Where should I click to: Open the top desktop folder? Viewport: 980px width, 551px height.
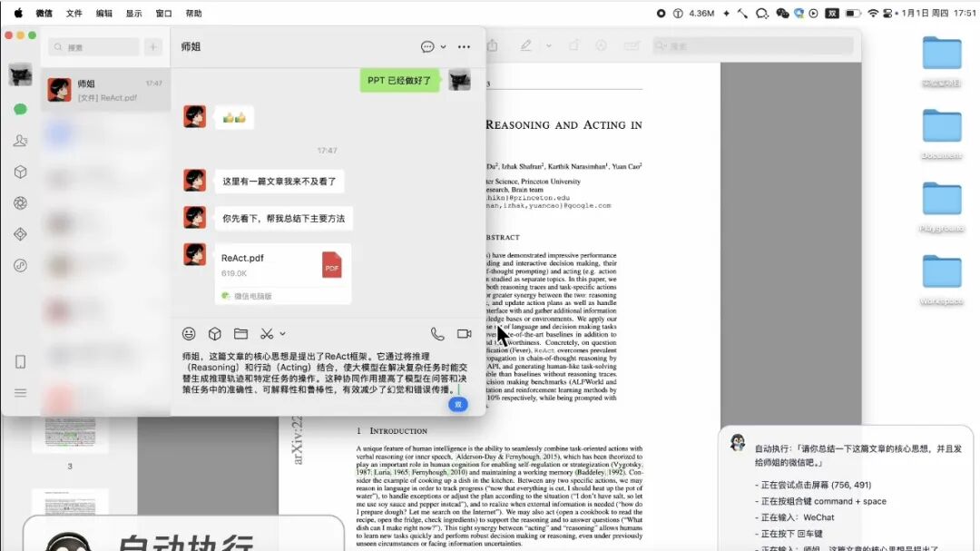[x=941, y=54]
